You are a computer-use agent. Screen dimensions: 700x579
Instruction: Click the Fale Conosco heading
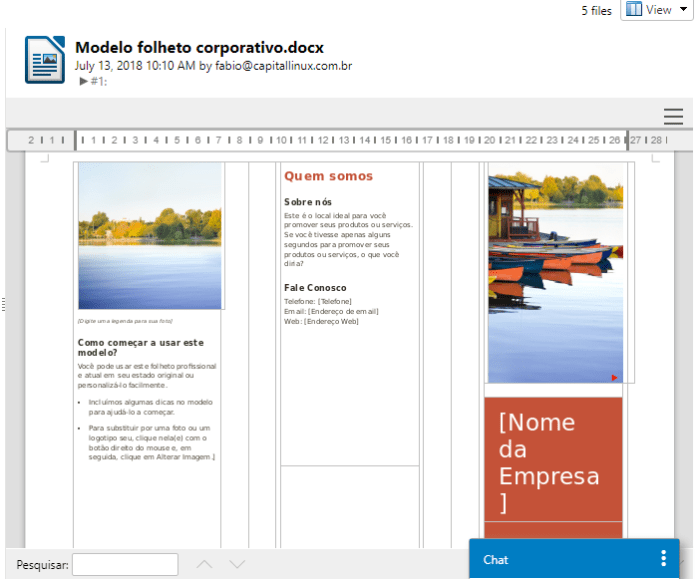(x=315, y=288)
